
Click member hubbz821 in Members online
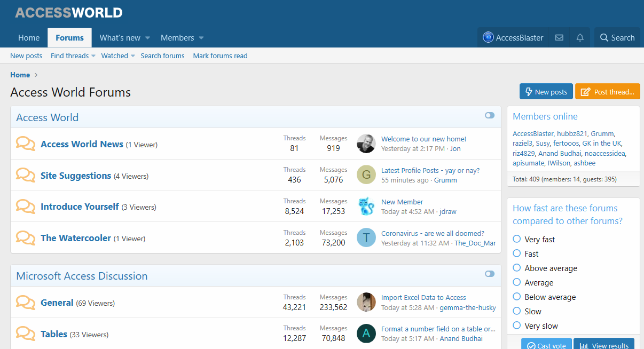[x=572, y=134]
